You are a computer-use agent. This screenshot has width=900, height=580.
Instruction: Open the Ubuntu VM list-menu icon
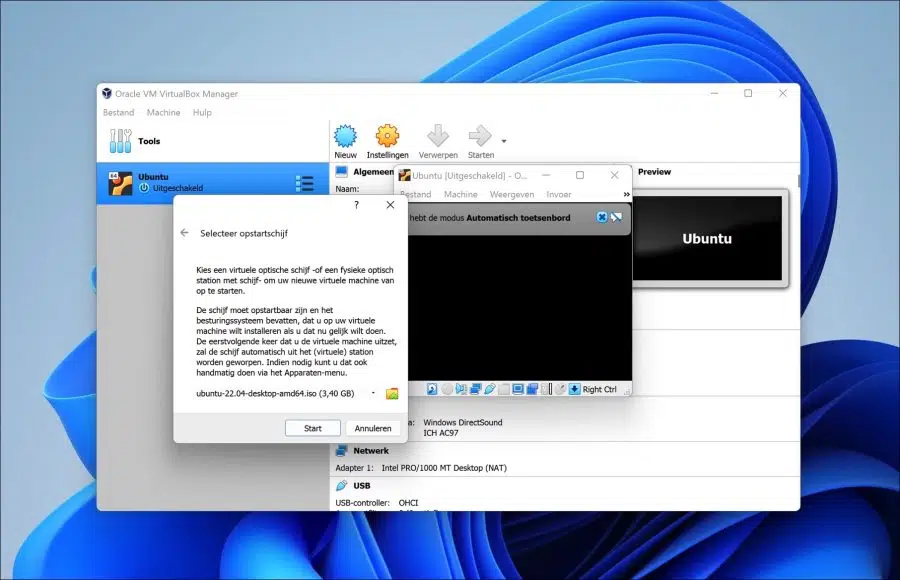pyautogui.click(x=305, y=183)
